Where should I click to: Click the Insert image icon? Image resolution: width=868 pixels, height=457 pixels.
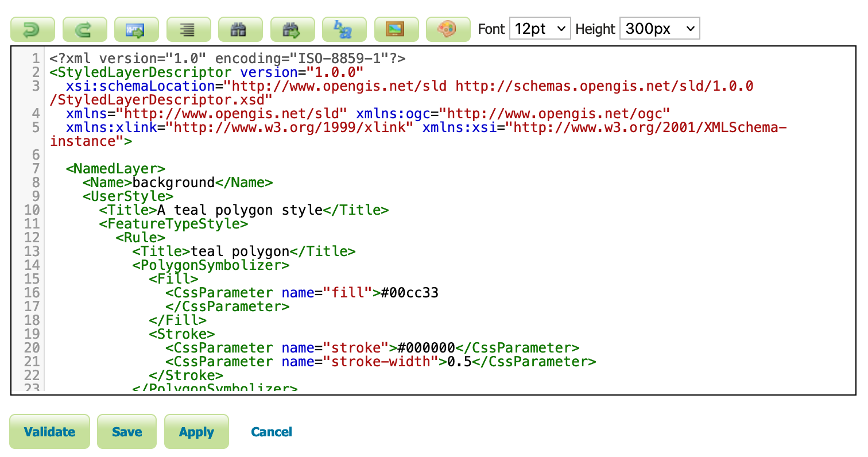tap(396, 29)
